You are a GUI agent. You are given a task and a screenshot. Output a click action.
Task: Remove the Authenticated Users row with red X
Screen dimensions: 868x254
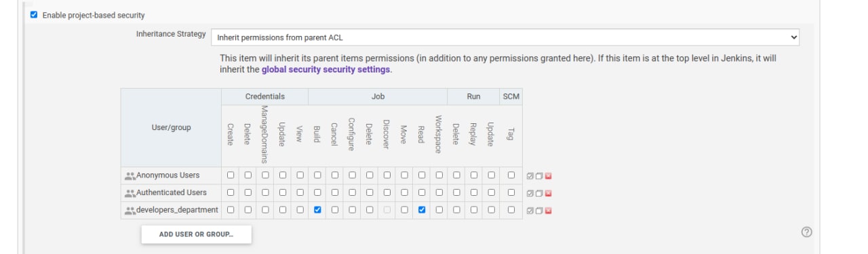548,193
